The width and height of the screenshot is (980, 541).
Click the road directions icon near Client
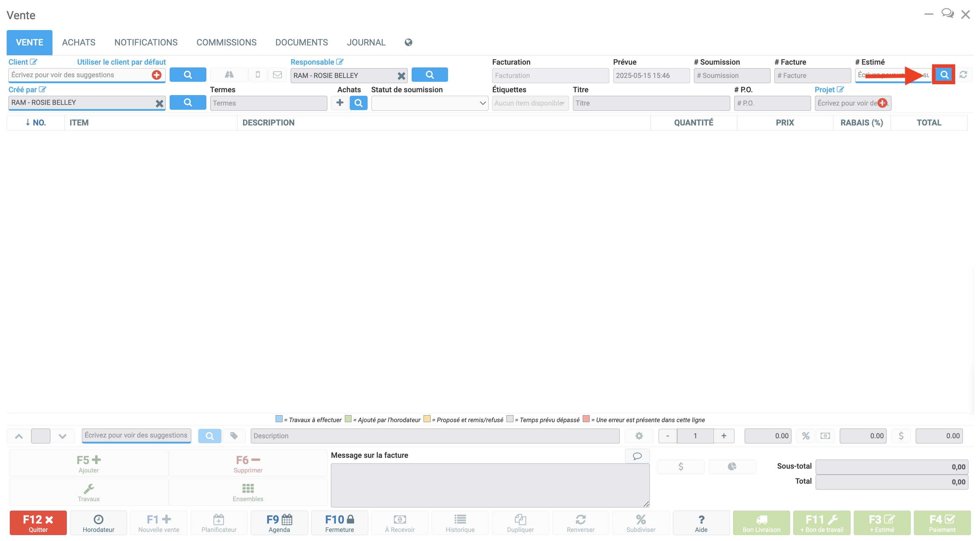click(229, 74)
